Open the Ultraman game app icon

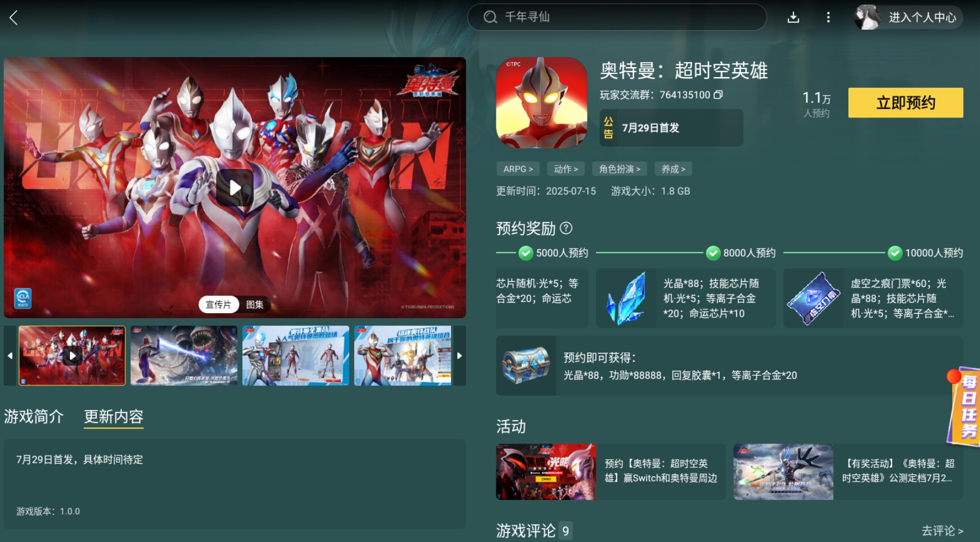tap(541, 102)
